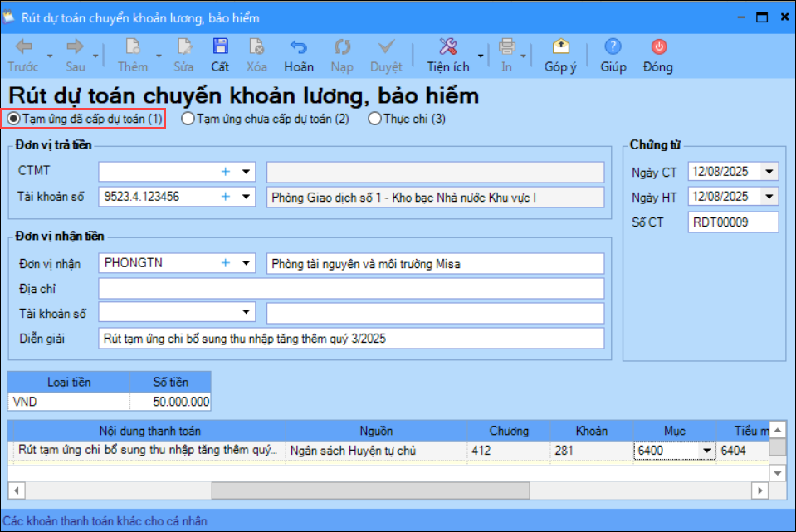
Task: Select the Chương cell 412
Action: click(509, 451)
